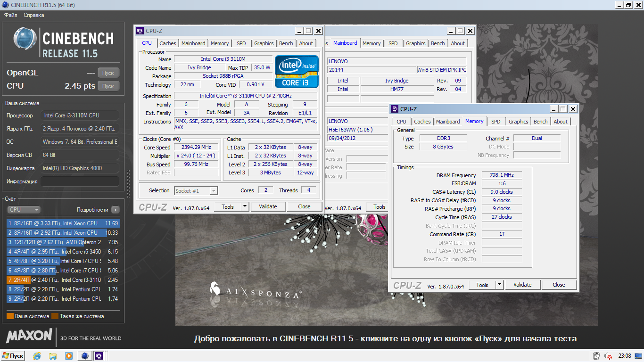Run the CPU test with Пуск
This screenshot has width=644, height=362.
(108, 86)
